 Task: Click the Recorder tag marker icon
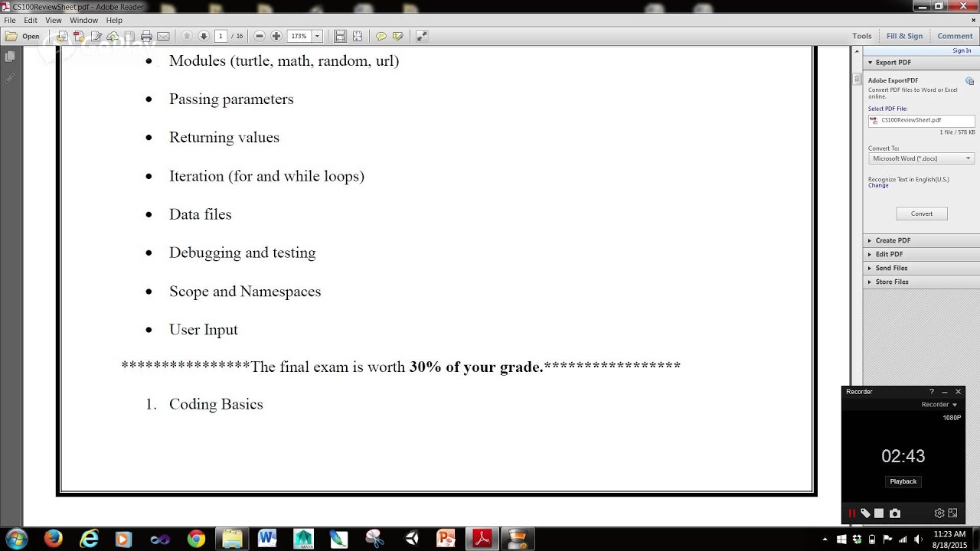click(x=865, y=514)
